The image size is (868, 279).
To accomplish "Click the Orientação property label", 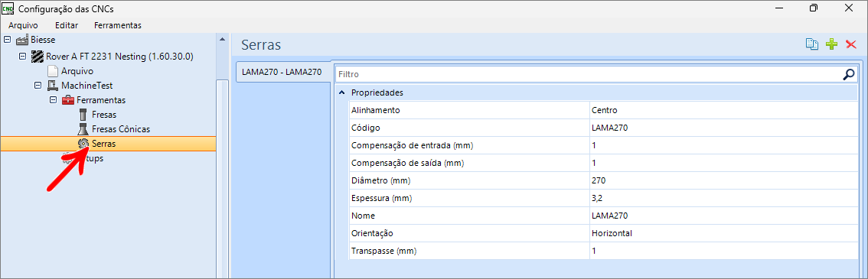I will click(372, 233).
